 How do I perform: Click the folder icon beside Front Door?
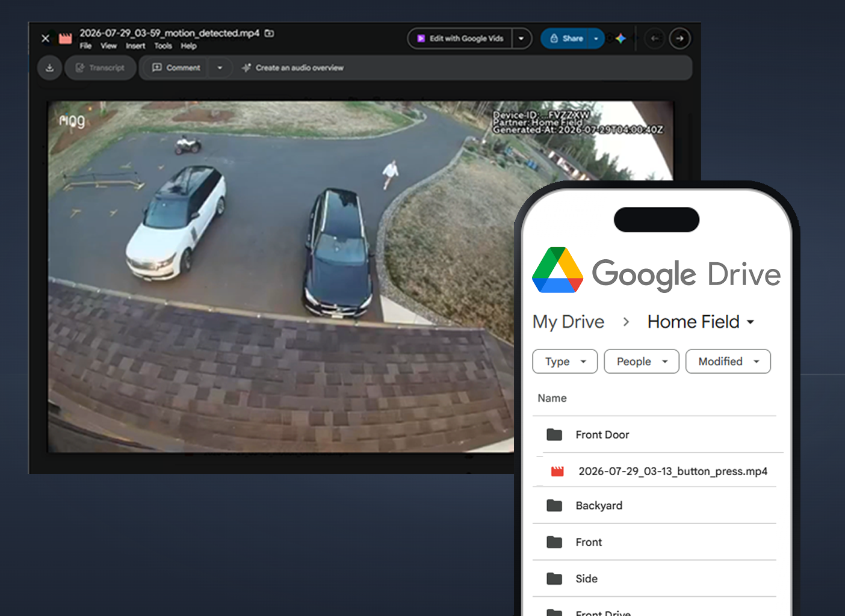554,434
